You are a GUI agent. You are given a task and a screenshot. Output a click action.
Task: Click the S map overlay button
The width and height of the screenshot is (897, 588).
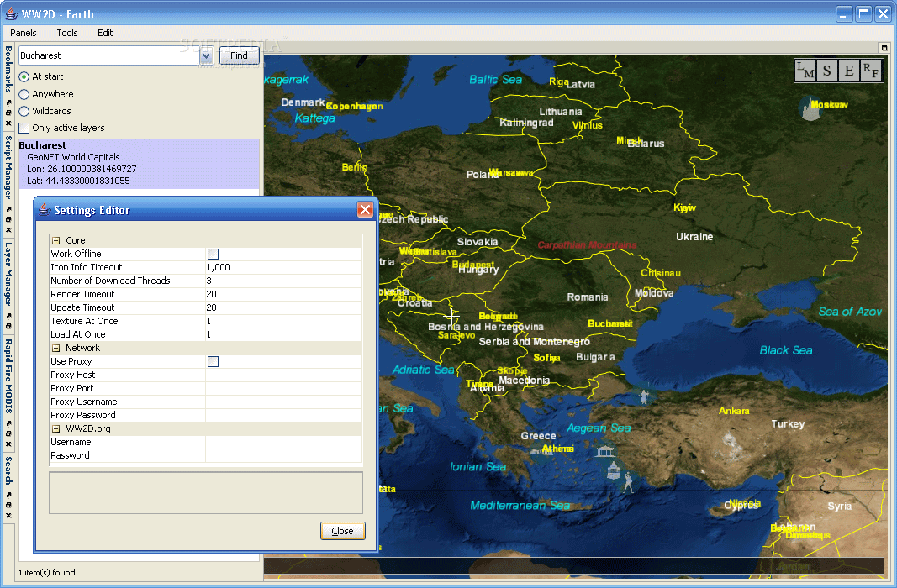(826, 71)
